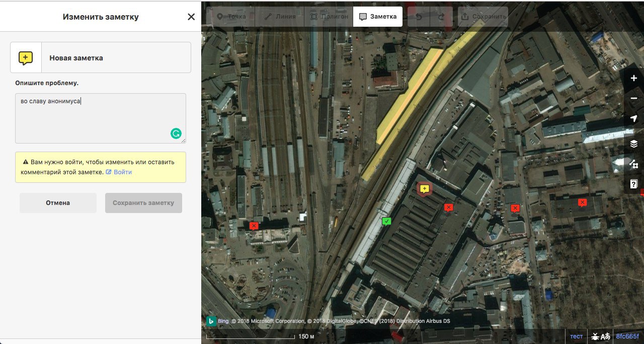Select the yellow new note marker on the map

[425, 189]
